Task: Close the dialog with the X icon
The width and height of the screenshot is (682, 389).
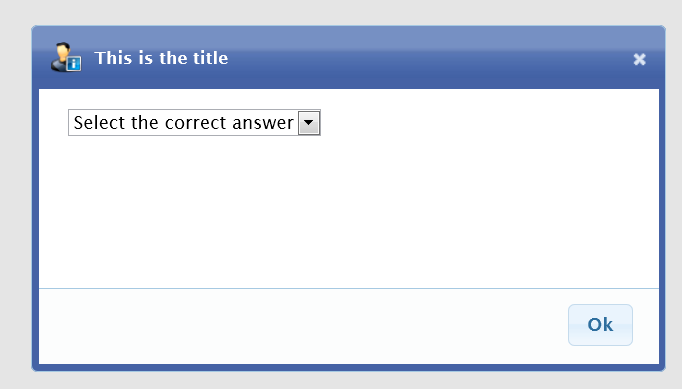Action: pos(639,59)
